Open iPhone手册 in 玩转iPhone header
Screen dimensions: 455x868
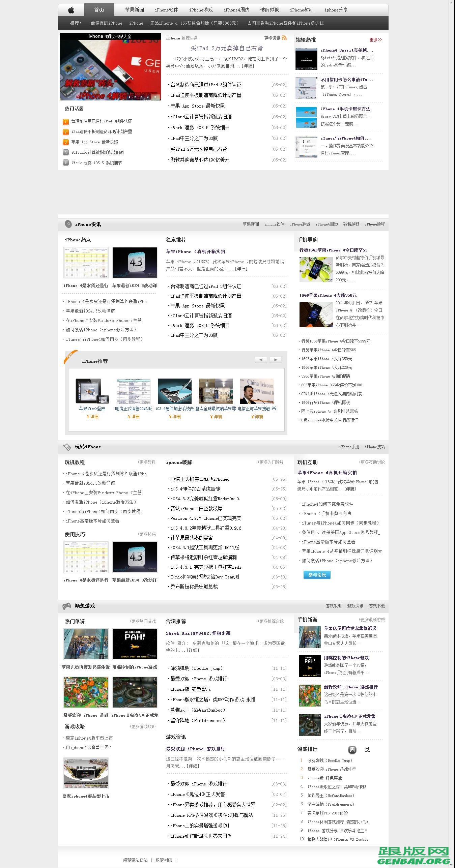click(x=349, y=447)
